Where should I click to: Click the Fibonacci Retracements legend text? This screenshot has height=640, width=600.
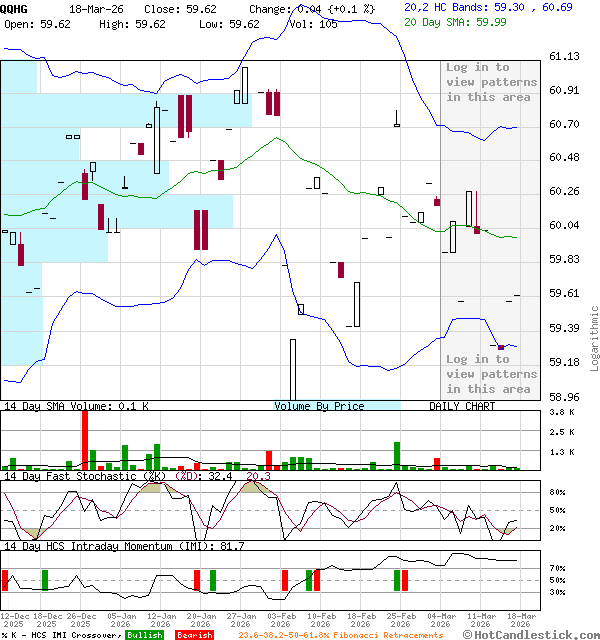(341, 635)
